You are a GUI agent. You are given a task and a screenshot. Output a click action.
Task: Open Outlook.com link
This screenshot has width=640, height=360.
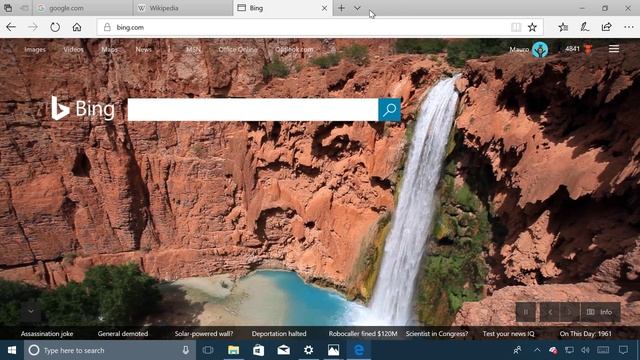point(294,50)
